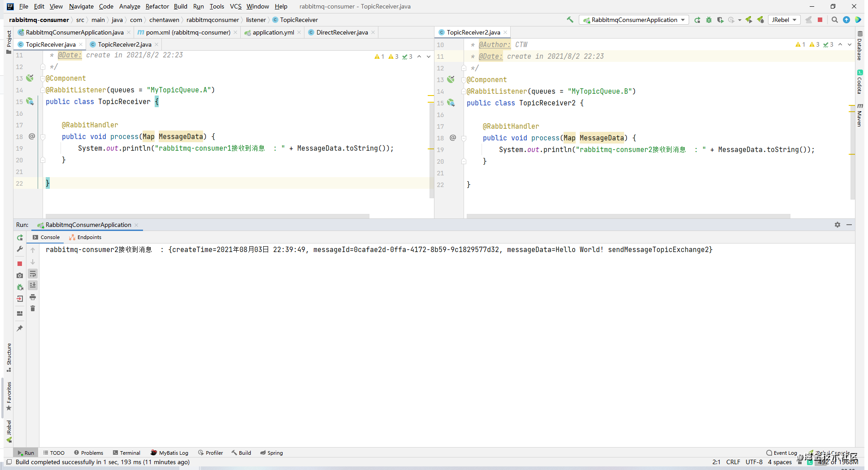Toggle JRebel left tool window

pos(9,431)
